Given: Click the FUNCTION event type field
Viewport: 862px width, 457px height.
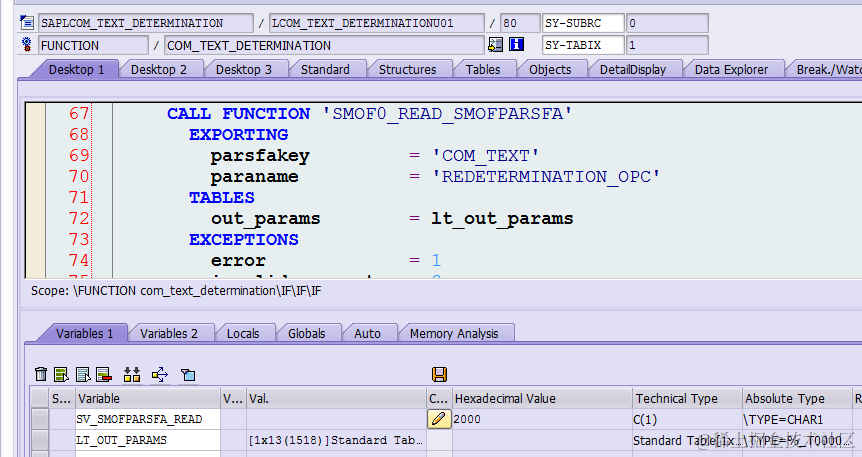Looking at the screenshot, I should [x=93, y=45].
